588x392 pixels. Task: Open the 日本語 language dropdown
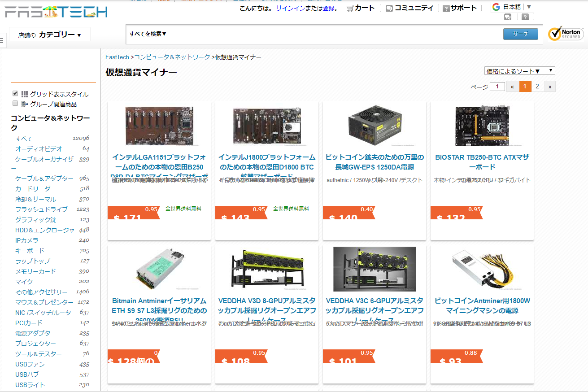pyautogui.click(x=512, y=7)
